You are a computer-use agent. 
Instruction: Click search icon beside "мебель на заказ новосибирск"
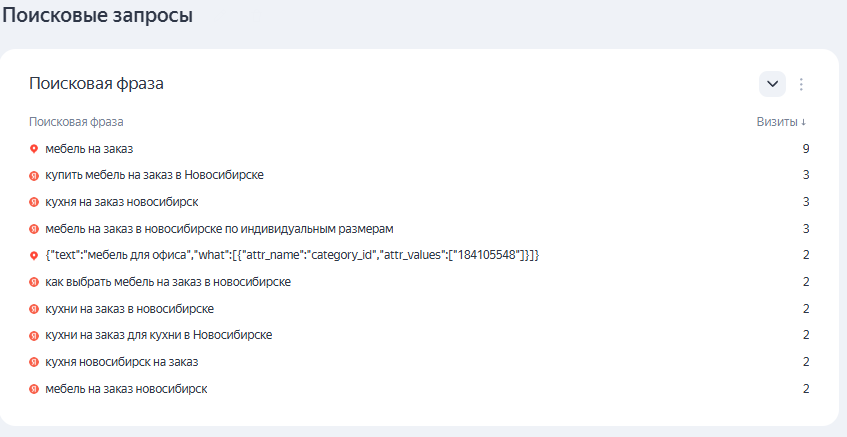point(34,389)
